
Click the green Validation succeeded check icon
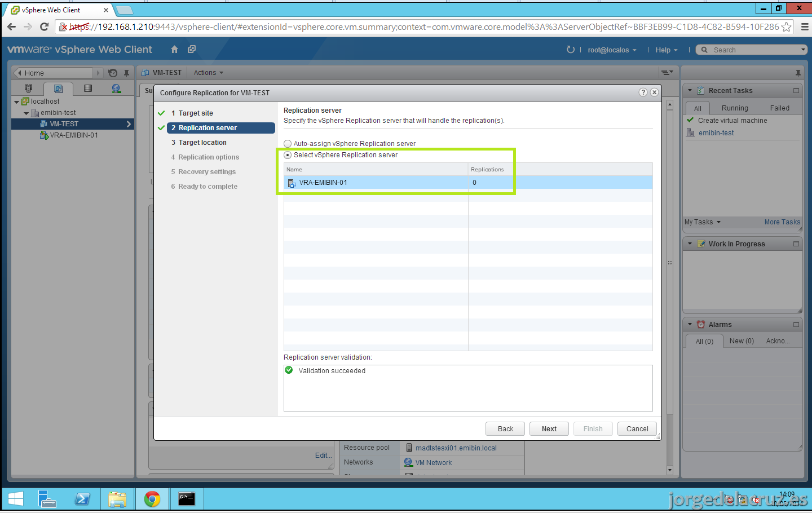coord(289,370)
